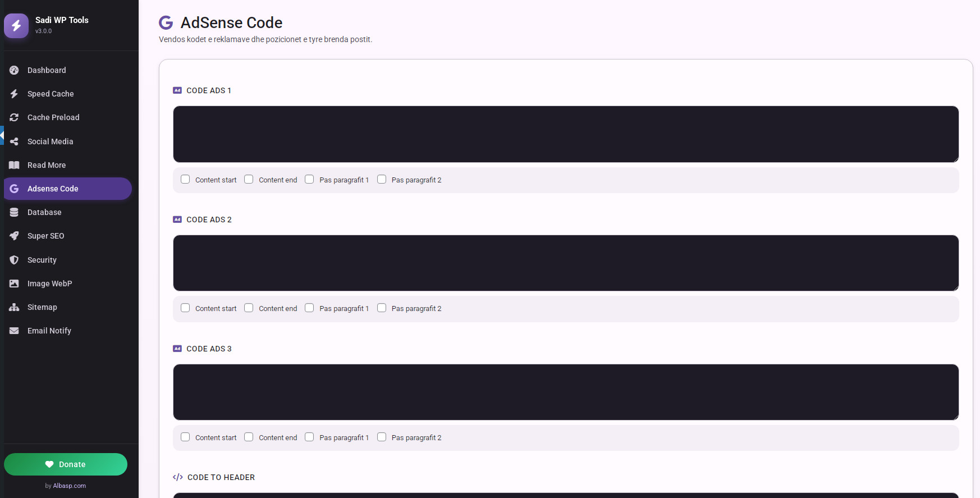Viewport: 980px width, 498px height.
Task: Select Social Media in the sidebar
Action: [68, 141]
